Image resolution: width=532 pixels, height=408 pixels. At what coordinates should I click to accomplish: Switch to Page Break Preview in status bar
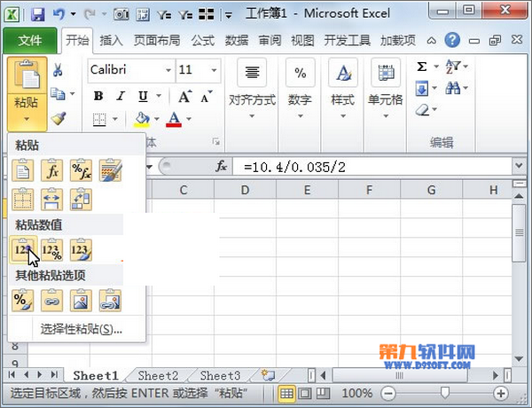(x=323, y=394)
